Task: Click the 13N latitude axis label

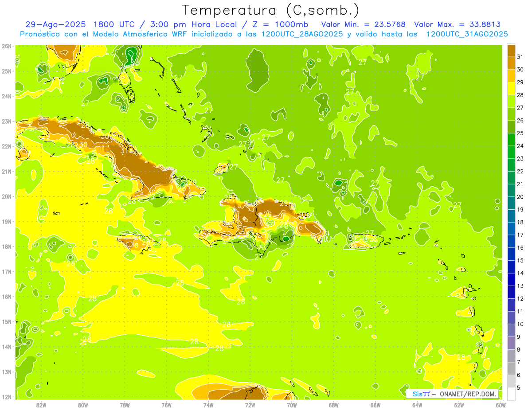Action: click(7, 372)
